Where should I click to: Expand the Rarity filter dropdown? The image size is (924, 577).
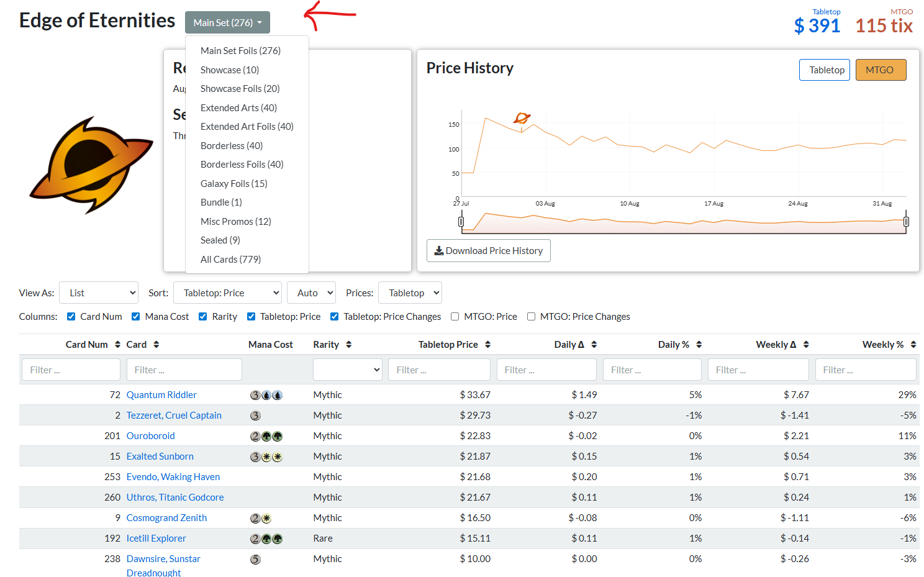tap(347, 370)
